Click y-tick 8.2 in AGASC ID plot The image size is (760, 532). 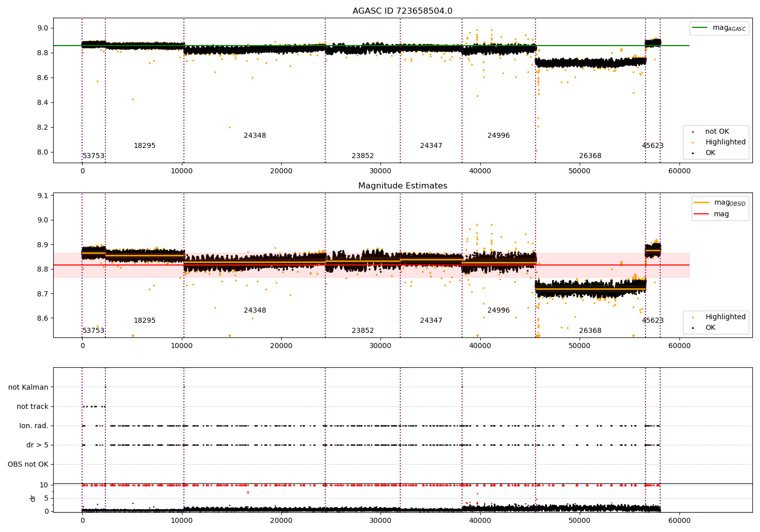tap(43, 128)
